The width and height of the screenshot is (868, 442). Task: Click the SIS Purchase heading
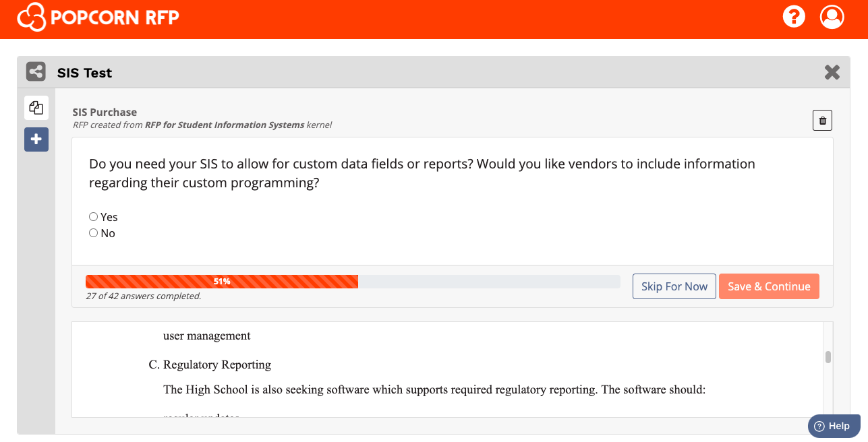tap(105, 112)
